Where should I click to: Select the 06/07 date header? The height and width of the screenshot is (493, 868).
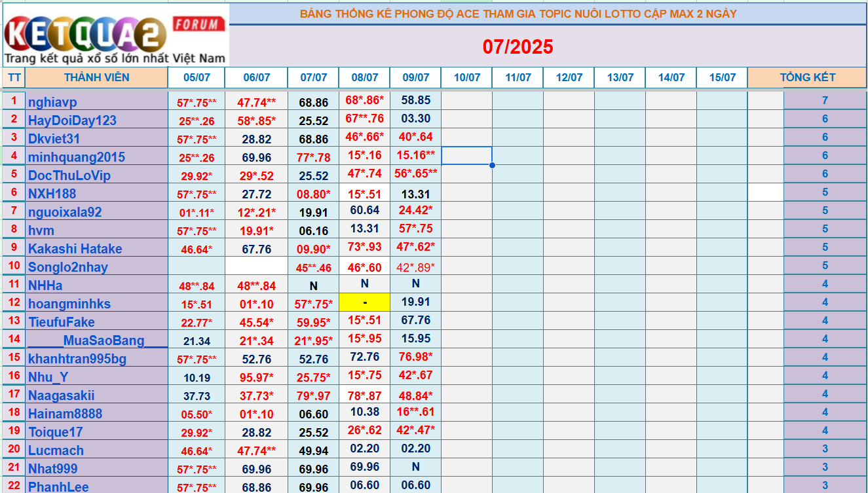click(x=256, y=77)
